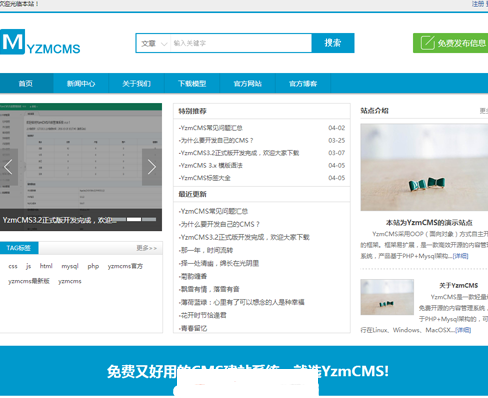
Task: Click 更多>> link in tag panel
Action: pyautogui.click(x=147, y=248)
